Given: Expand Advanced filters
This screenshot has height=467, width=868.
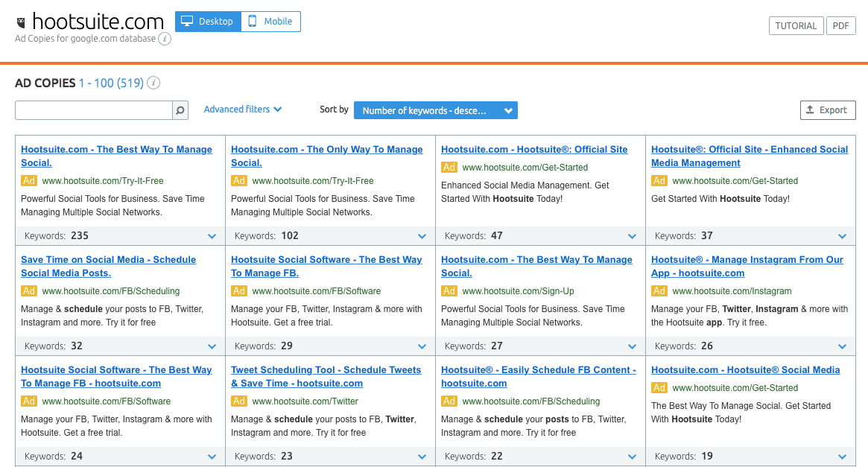Looking at the screenshot, I should click(242, 109).
